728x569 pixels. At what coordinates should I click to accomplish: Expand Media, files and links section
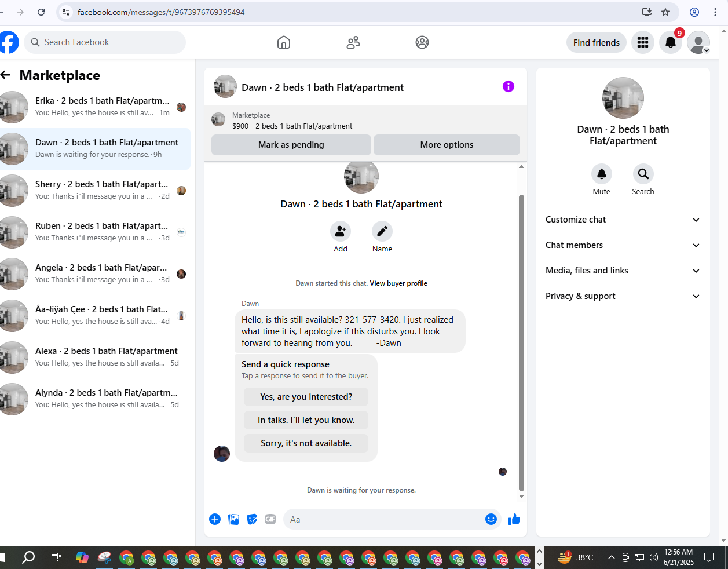tap(623, 271)
